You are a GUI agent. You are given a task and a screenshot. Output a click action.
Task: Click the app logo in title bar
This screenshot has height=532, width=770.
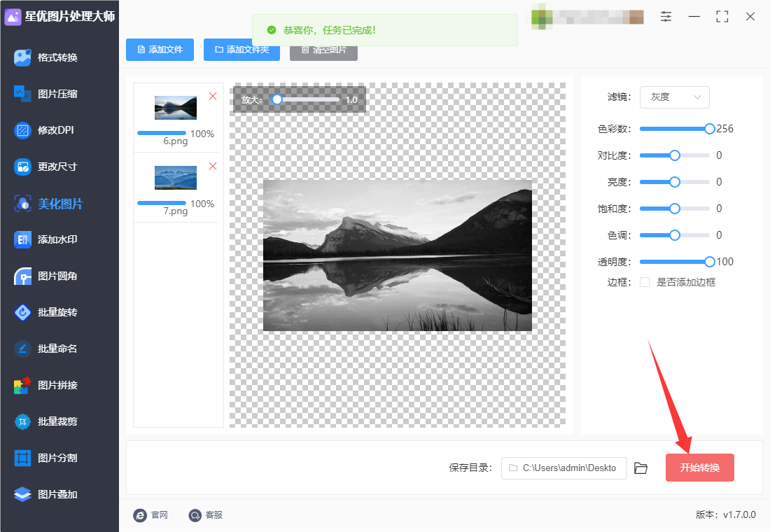(x=13, y=16)
